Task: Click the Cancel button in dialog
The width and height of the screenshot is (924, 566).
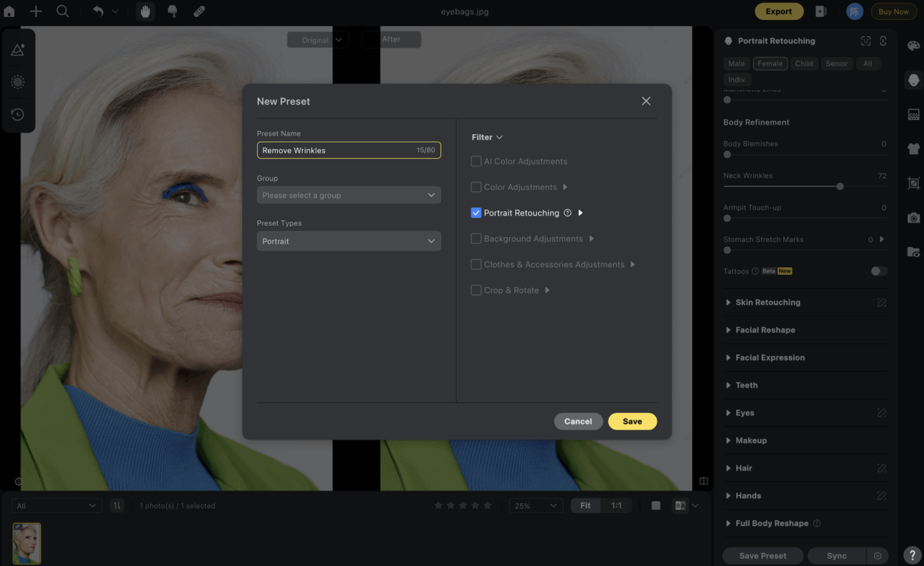Action: [x=578, y=421]
